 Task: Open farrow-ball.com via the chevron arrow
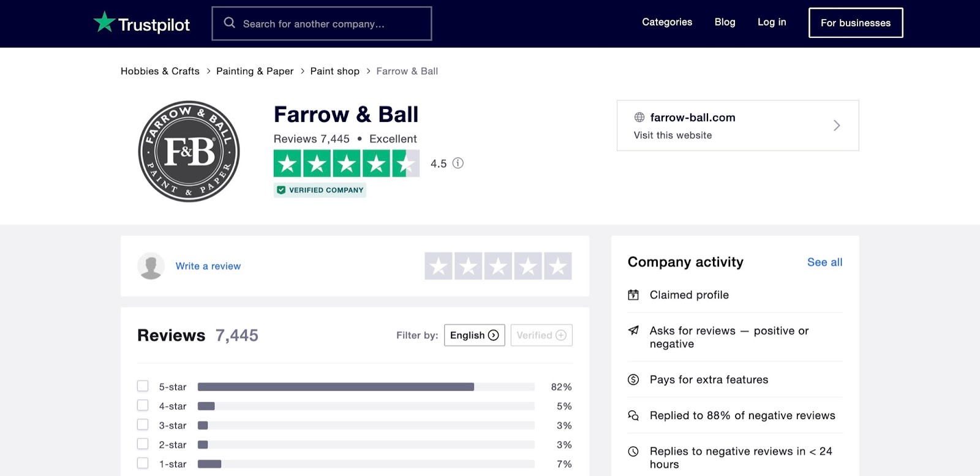(837, 126)
